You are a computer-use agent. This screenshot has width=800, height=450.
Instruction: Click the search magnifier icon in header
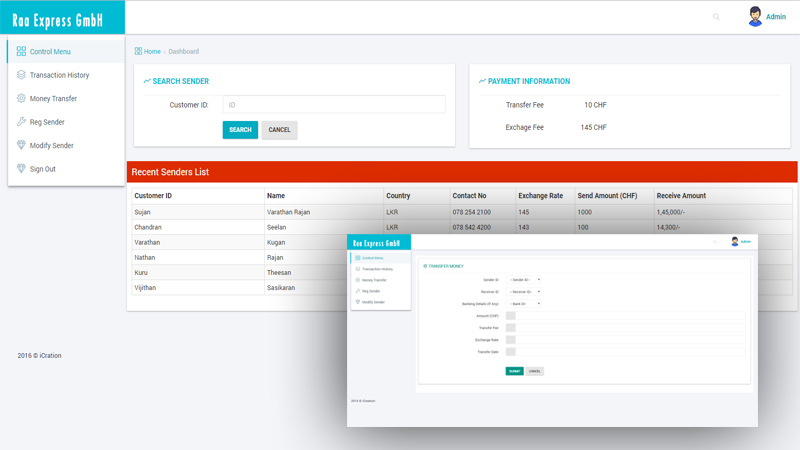pyautogui.click(x=716, y=17)
